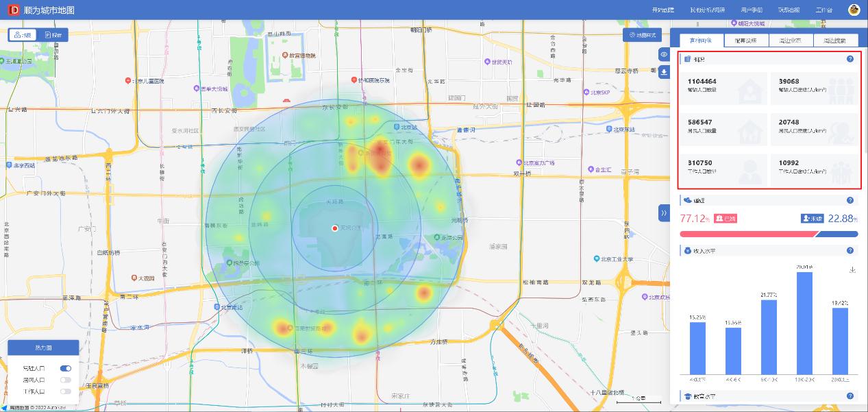Open the 用户手册 top navigation item

751,10
